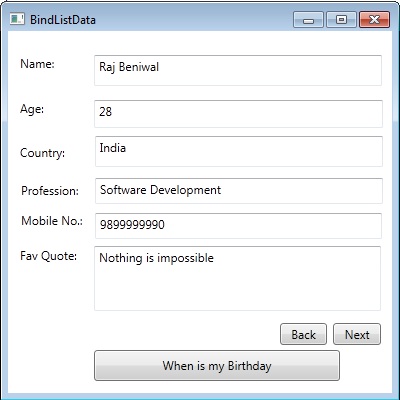The height and width of the screenshot is (400, 400).
Task: Select the Country text box with India
Action: [239, 151]
